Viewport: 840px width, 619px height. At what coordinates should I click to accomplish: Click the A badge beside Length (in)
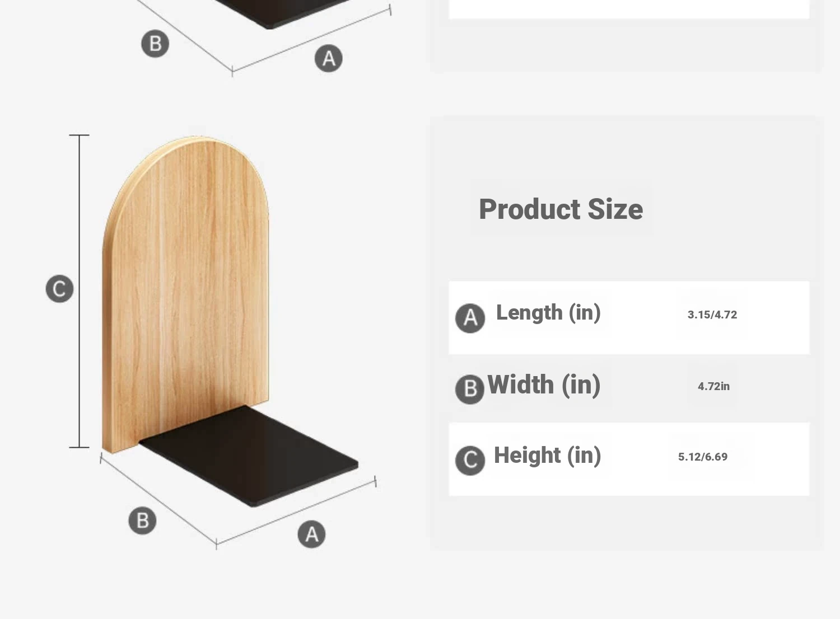tap(470, 318)
